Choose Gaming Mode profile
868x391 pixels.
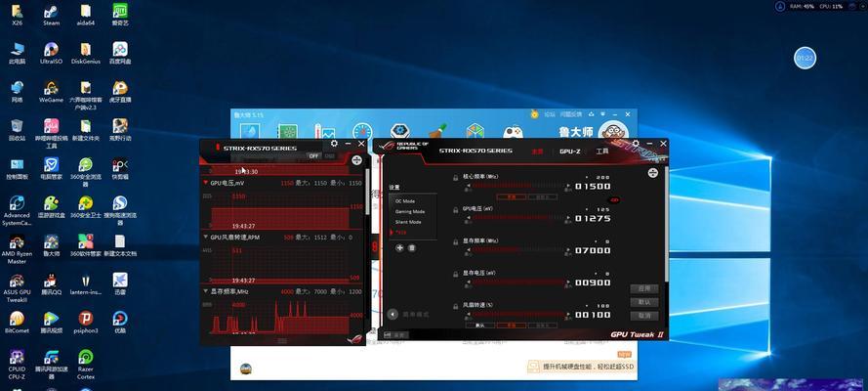410,211
